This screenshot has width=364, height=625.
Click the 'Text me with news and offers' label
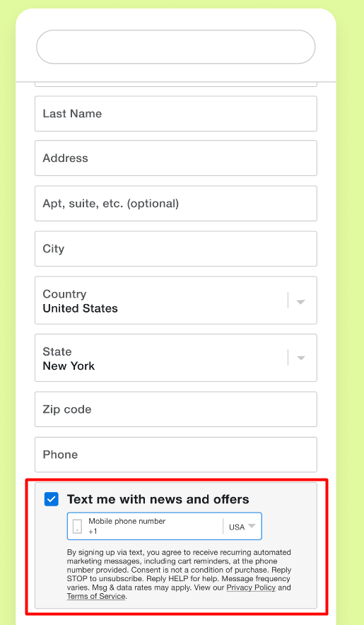coord(158,499)
